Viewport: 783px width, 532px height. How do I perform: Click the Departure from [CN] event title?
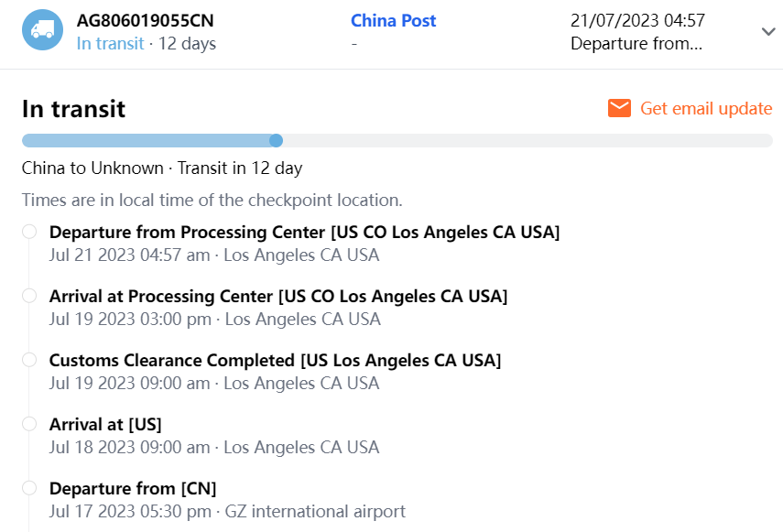133,489
